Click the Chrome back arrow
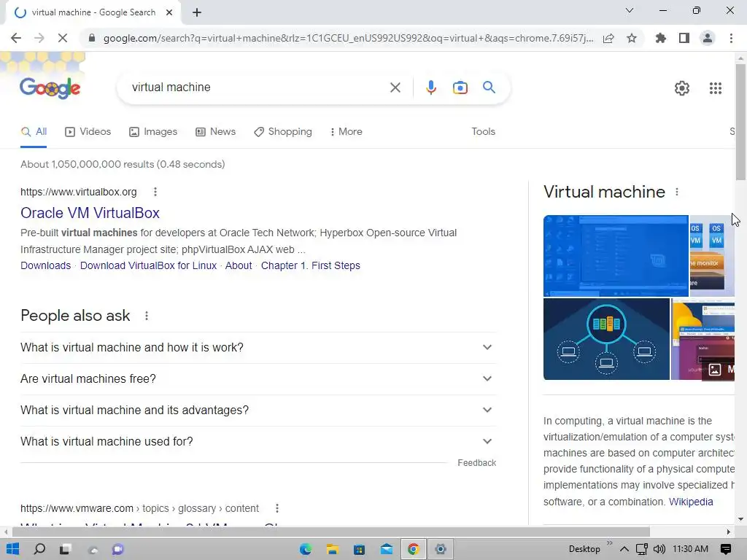Viewport: 747px width, 560px height. (x=16, y=38)
